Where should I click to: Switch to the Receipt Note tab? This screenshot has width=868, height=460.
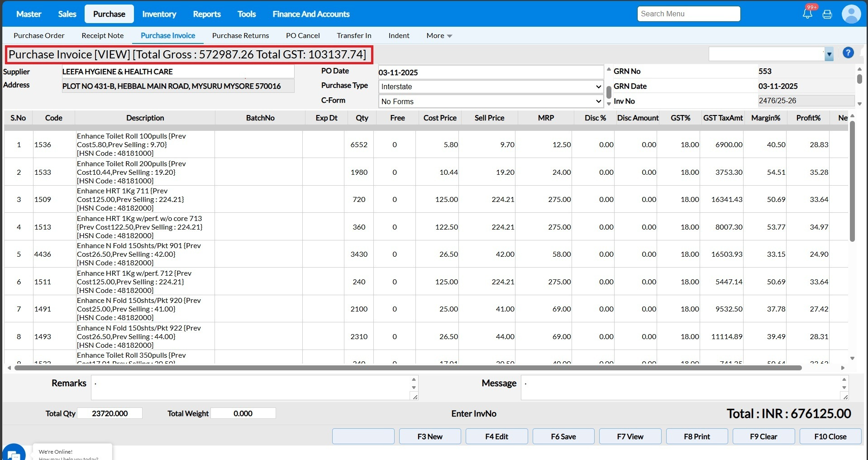102,36
